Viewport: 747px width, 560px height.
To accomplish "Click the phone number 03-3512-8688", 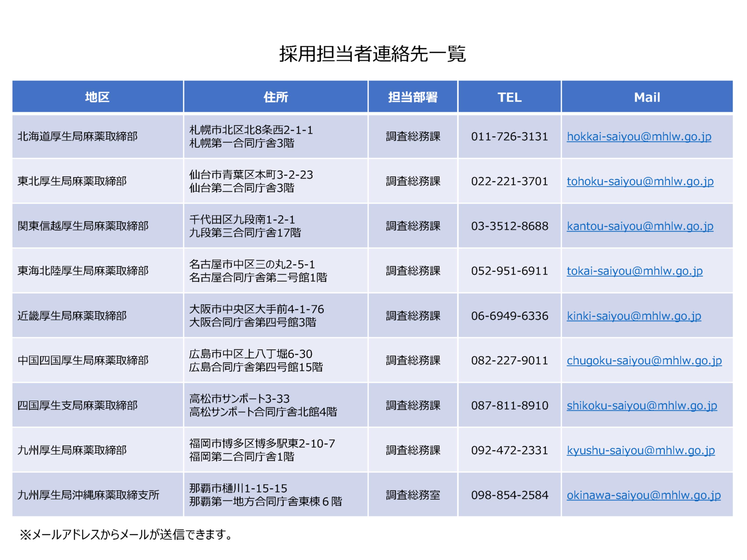I will click(509, 226).
